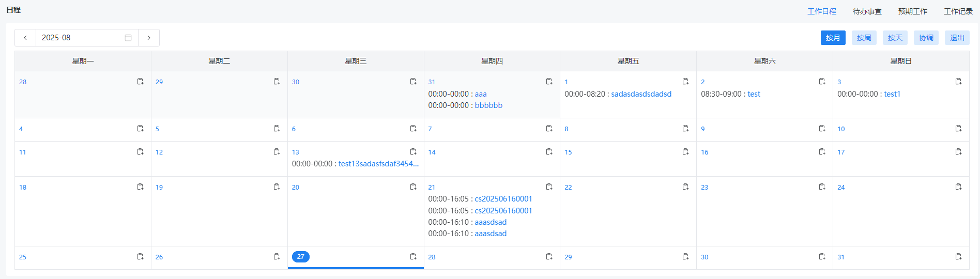This screenshot has height=279, width=980.
Task: Click the add-schedule icon in the August 5 cell
Action: point(277,129)
